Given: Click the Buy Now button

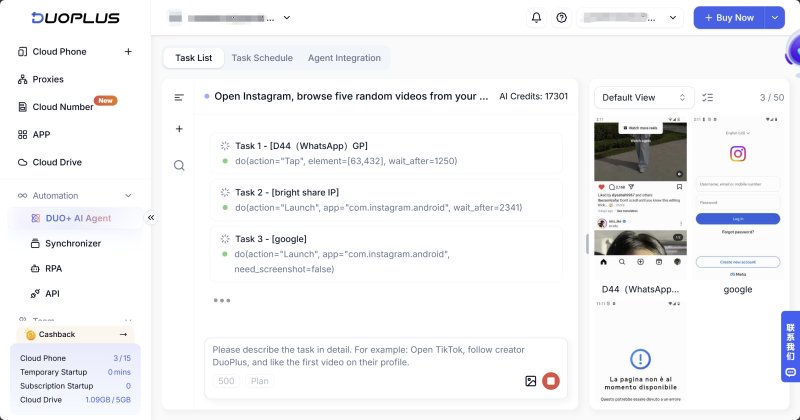Looking at the screenshot, I should point(729,18).
